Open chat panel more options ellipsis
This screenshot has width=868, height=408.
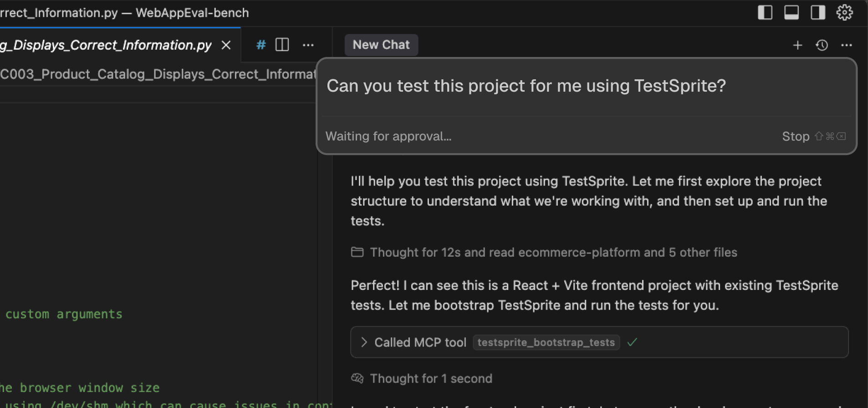point(847,45)
